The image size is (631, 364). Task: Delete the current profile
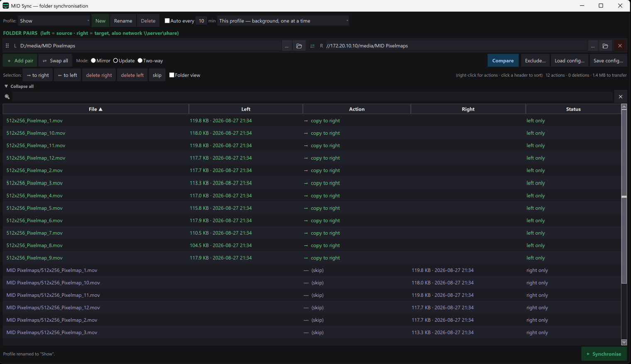pos(148,21)
